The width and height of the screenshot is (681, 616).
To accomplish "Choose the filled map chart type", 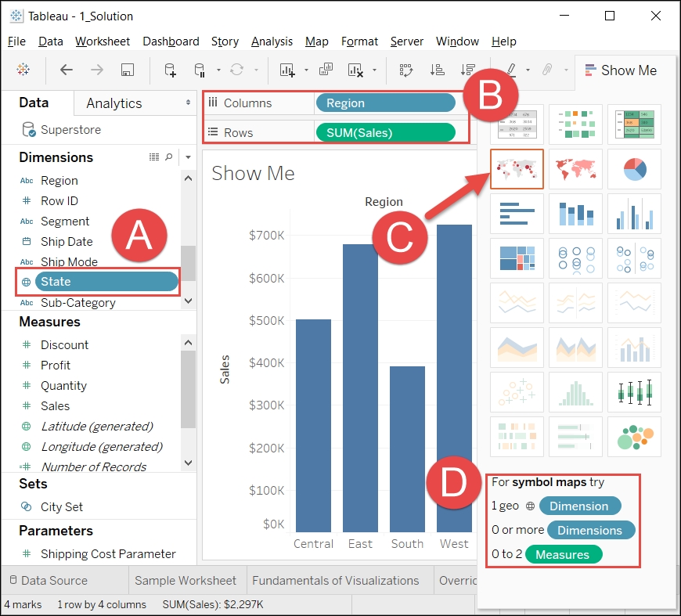I will point(575,169).
